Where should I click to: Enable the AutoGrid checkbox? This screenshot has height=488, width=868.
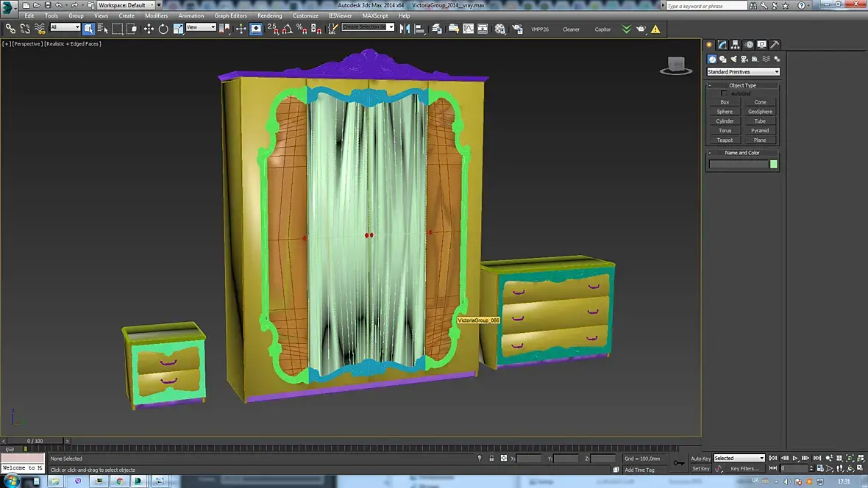725,93
